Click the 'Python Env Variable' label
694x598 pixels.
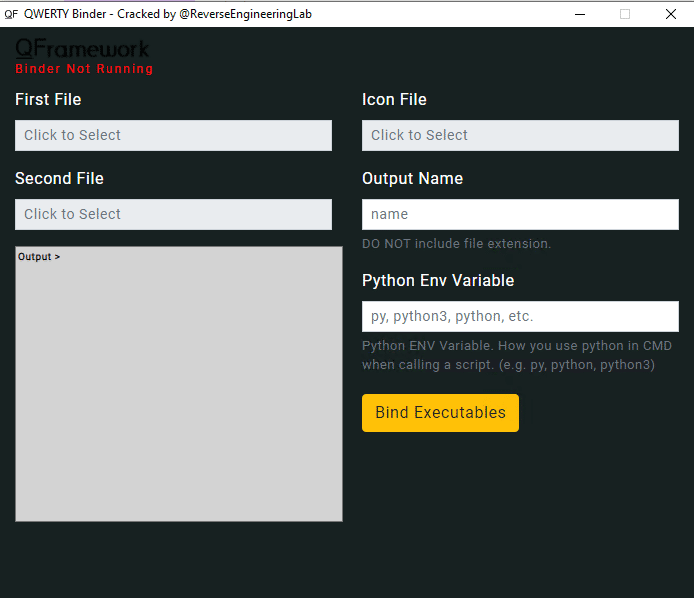point(438,281)
